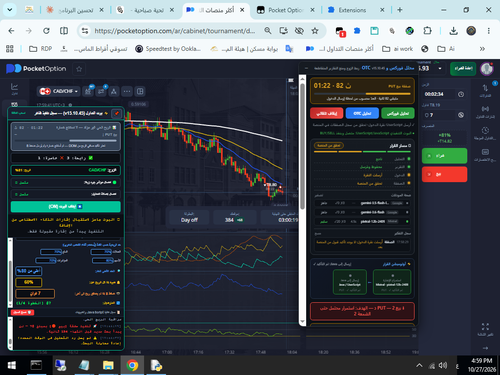500x375 pixels.
Task: Click the Day off tournament info card
Action: click(x=189, y=217)
